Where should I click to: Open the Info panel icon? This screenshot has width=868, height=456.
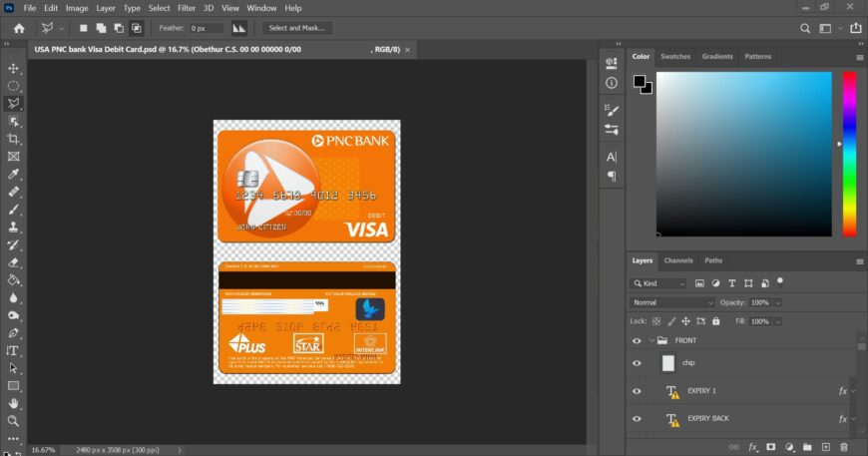click(612, 83)
